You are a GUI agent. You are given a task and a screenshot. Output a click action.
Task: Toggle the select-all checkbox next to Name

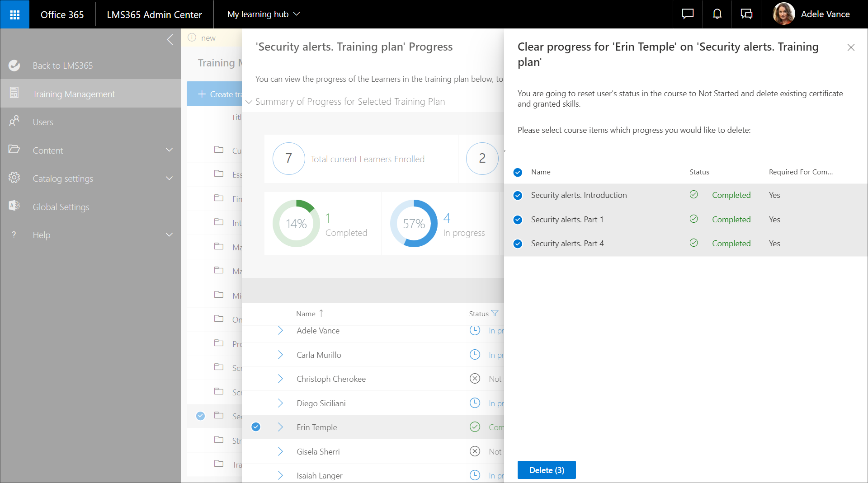(518, 172)
